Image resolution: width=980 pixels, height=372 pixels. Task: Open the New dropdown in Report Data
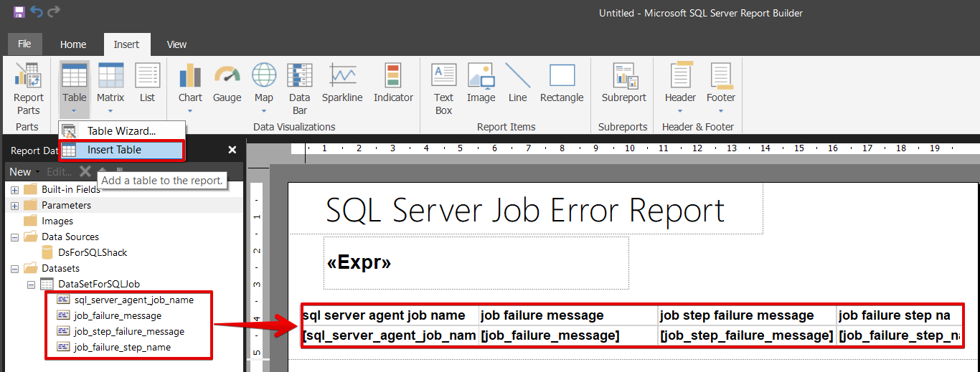pyautogui.click(x=24, y=171)
